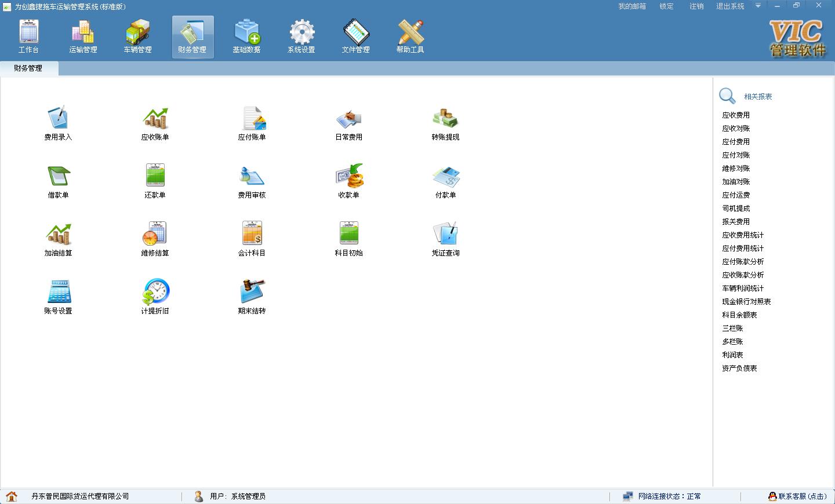Click 退出系统 to exit
This screenshot has width=835, height=504.
[730, 6]
